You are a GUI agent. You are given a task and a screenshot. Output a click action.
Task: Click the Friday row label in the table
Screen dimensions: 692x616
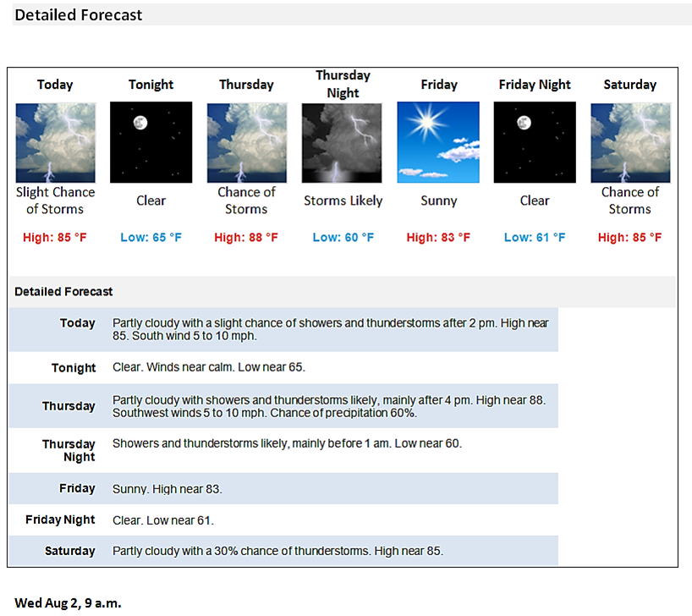(77, 488)
